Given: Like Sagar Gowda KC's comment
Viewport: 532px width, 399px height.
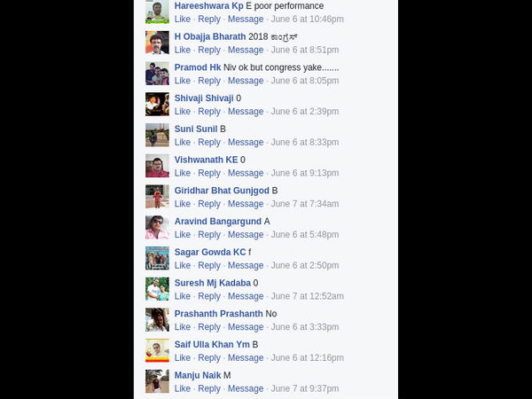Looking at the screenshot, I should point(182,265).
